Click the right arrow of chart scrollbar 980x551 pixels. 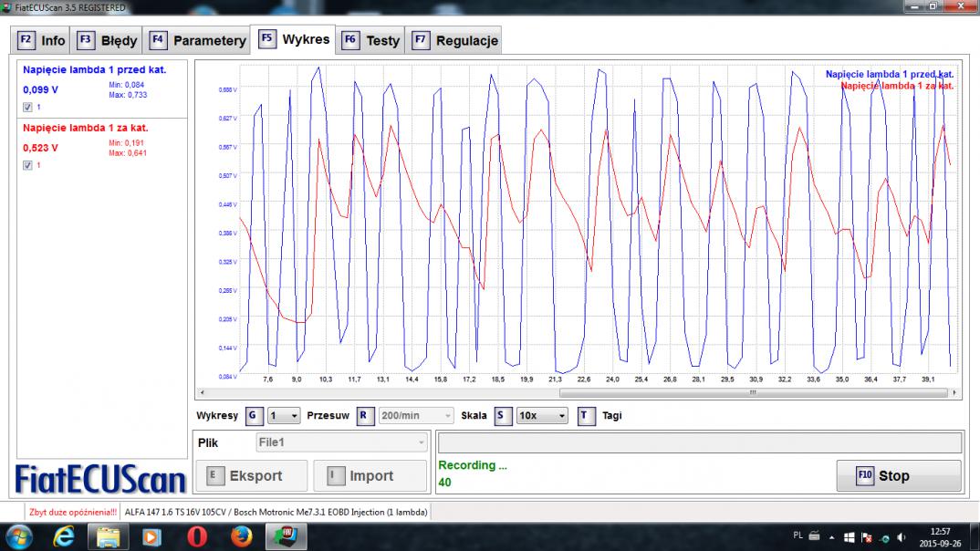coord(954,393)
